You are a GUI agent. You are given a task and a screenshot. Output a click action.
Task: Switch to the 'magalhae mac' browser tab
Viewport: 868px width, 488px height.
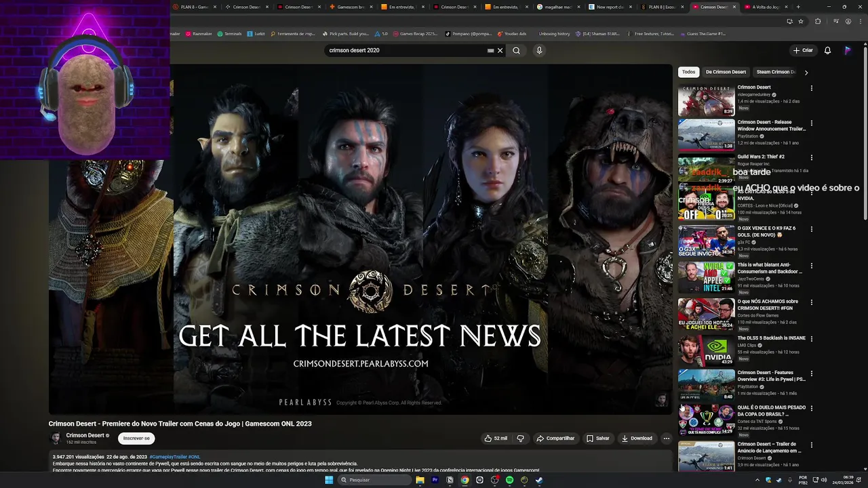[558, 7]
